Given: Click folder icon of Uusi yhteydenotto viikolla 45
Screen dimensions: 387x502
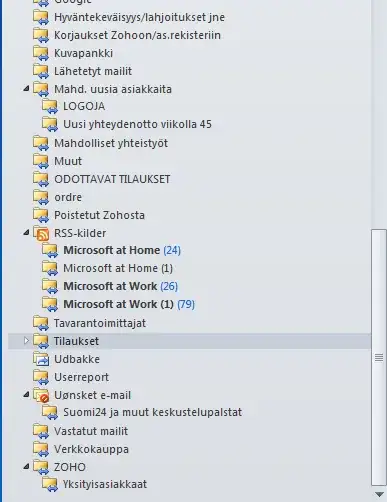Looking at the screenshot, I should pyautogui.click(x=50, y=124).
